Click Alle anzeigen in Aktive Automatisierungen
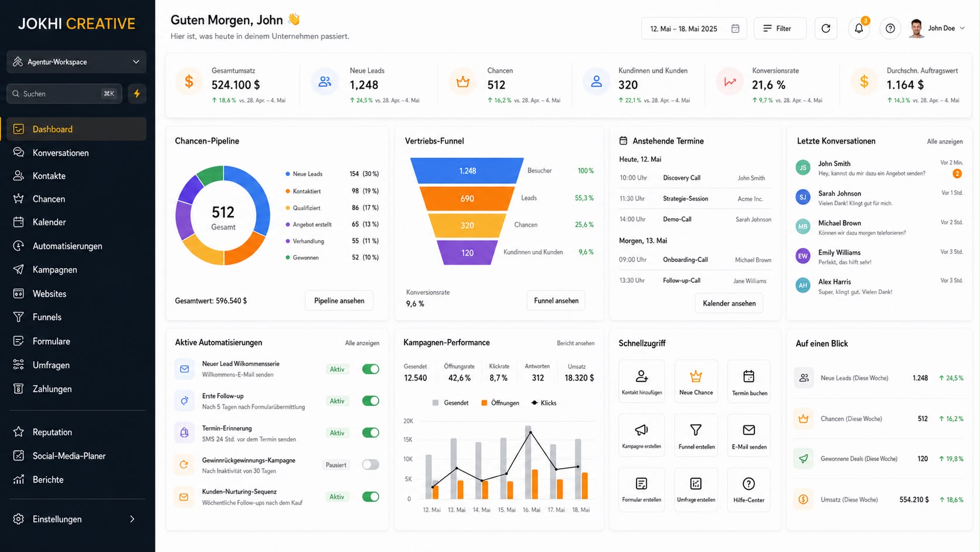The image size is (980, 552). (x=362, y=343)
